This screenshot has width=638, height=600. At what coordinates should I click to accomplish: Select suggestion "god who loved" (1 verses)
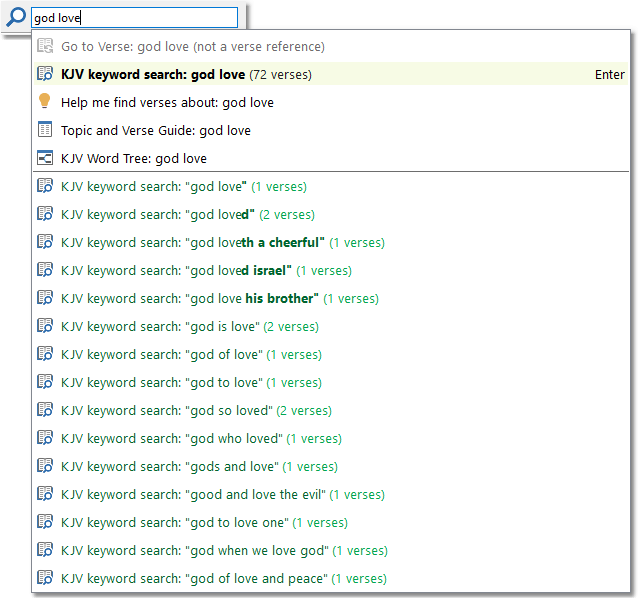coord(330,439)
